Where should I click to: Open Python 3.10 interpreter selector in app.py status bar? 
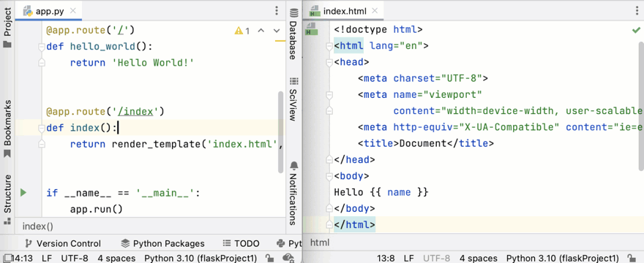point(201,258)
